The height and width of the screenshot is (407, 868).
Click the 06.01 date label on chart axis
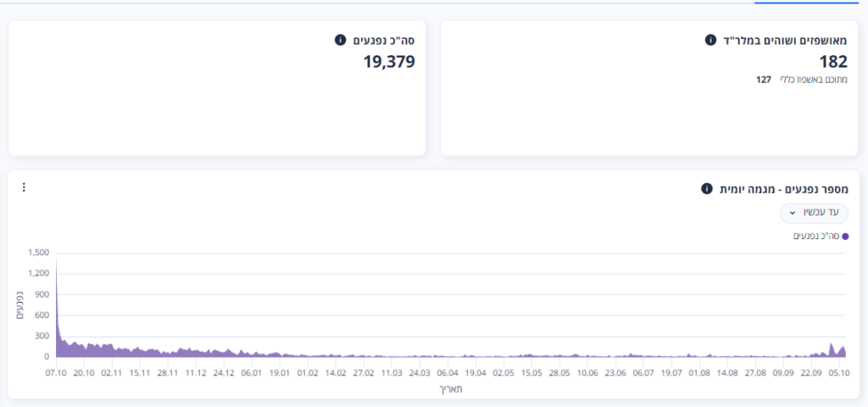pyautogui.click(x=251, y=373)
